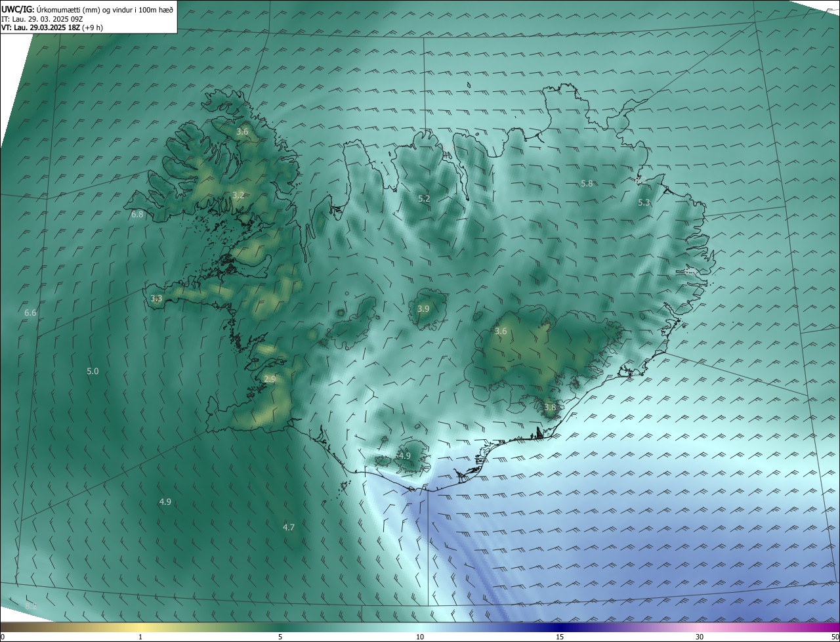Image resolution: width=840 pixels, height=642 pixels.
Task: Click the 5.8 value label
Action: pyautogui.click(x=587, y=183)
